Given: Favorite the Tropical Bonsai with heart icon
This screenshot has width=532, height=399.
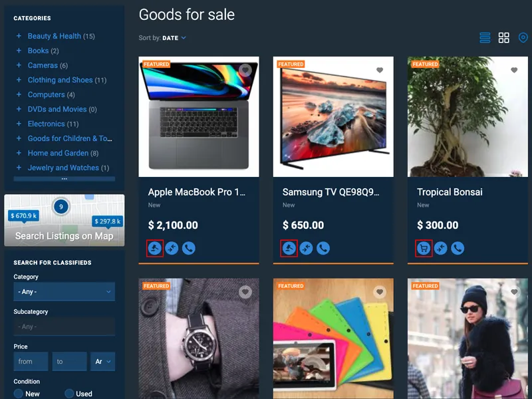Looking at the screenshot, I should click(x=514, y=70).
